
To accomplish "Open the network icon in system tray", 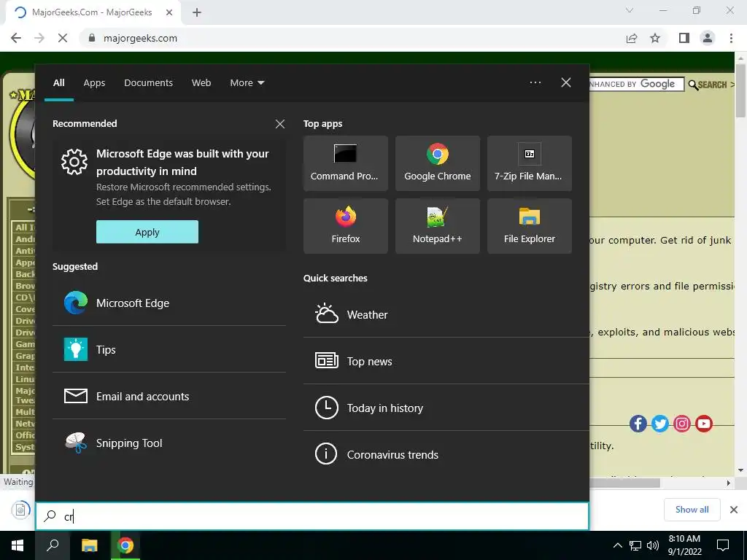I will point(635,545).
